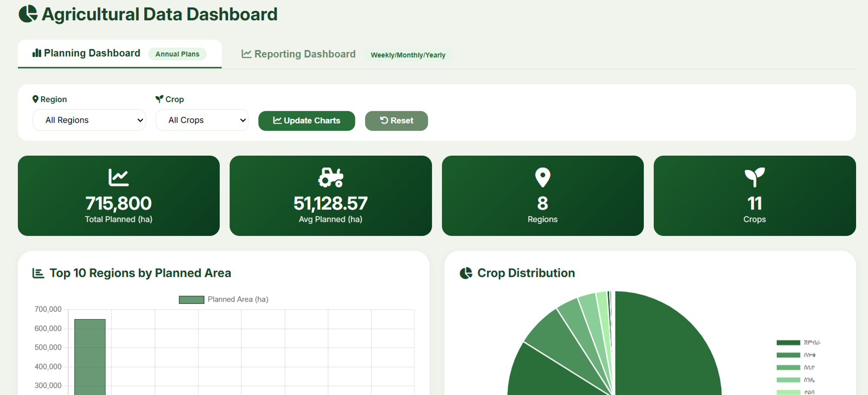This screenshot has width=868, height=395.
Task: Click the Agricultural Data Dashboard title
Action: (x=159, y=14)
